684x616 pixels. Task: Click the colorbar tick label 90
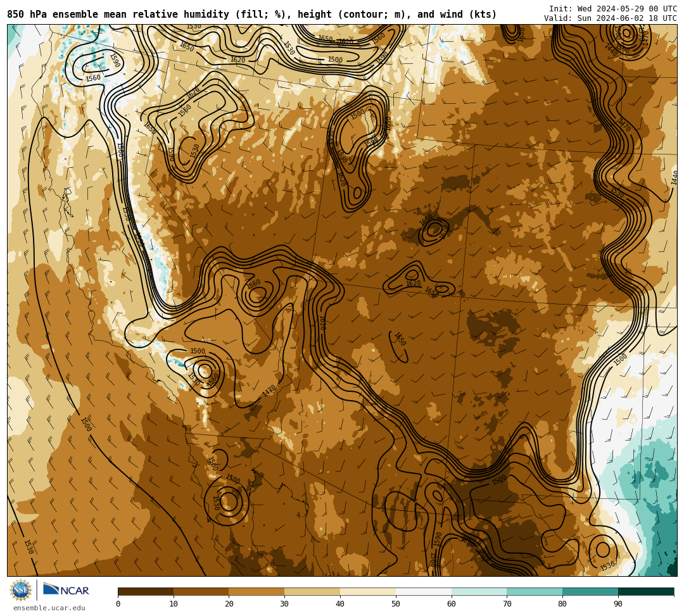[x=618, y=604]
